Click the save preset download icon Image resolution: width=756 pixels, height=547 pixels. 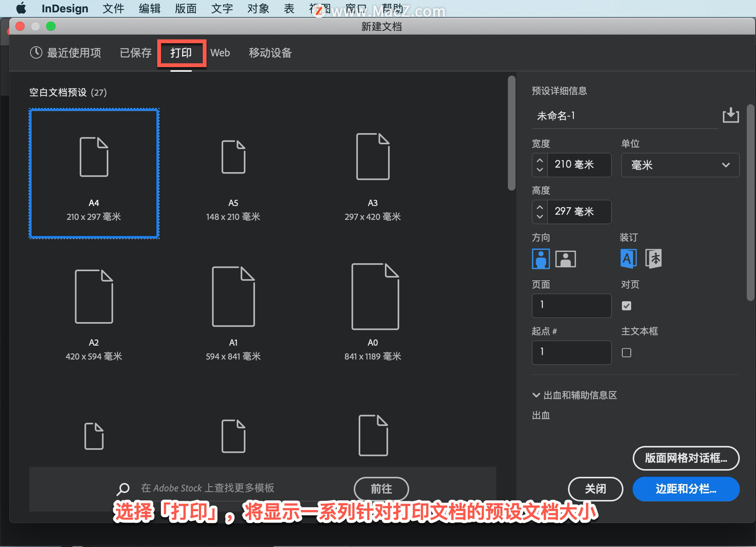point(730,115)
